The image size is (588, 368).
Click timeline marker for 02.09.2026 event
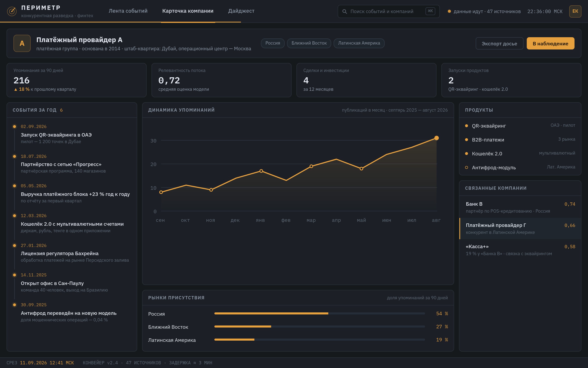[x=14, y=127]
